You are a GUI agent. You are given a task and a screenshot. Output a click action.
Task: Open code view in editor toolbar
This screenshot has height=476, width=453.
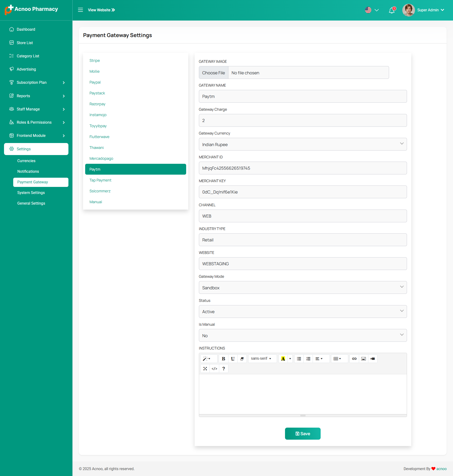tap(214, 369)
